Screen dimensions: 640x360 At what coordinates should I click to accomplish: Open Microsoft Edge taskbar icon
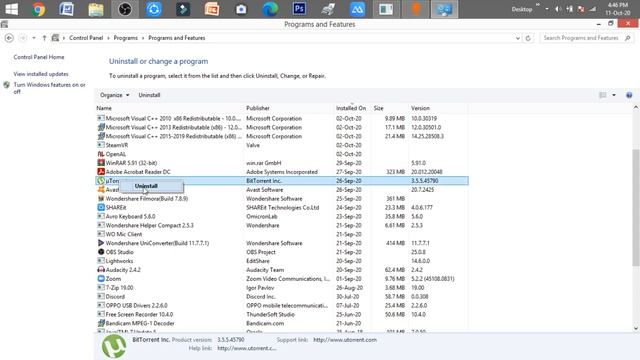pos(270,9)
